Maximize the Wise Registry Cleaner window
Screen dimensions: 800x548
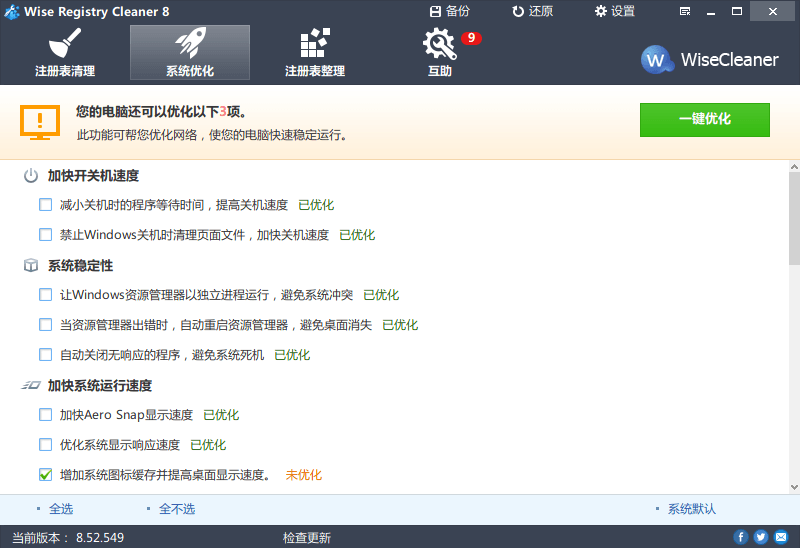tap(737, 11)
